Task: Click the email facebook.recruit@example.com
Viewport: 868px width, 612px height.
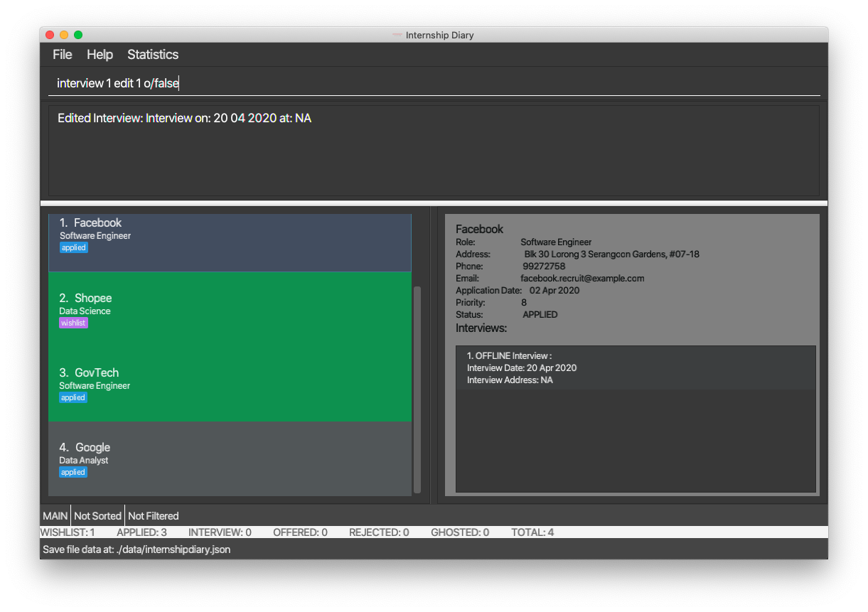Action: pos(582,279)
